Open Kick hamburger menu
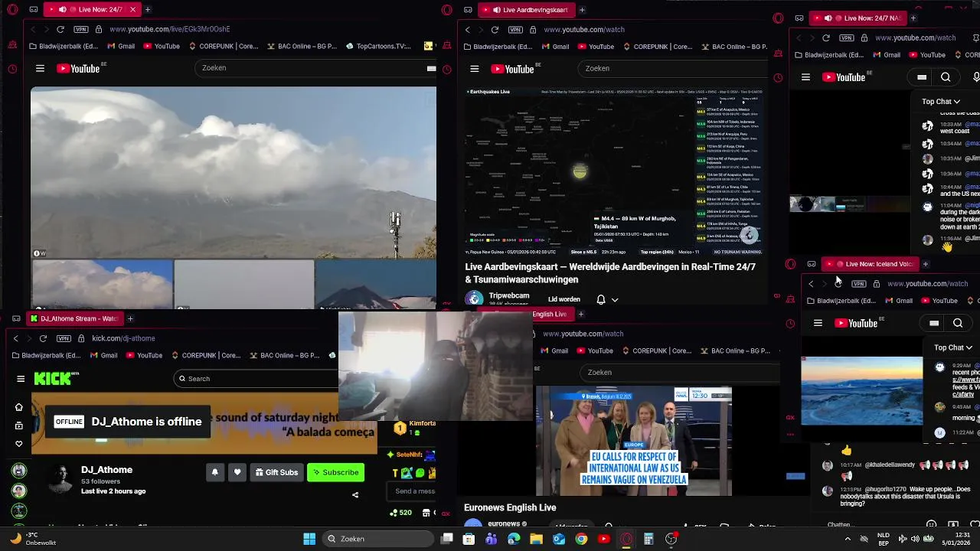980x551 pixels. pos(21,378)
